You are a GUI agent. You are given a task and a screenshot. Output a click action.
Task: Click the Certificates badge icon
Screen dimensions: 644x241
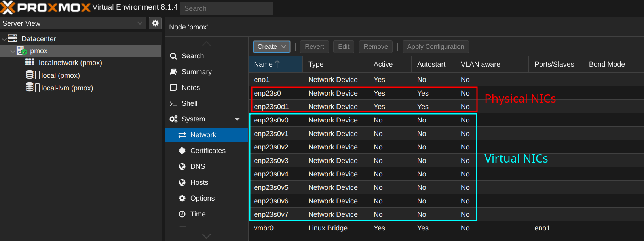click(182, 151)
